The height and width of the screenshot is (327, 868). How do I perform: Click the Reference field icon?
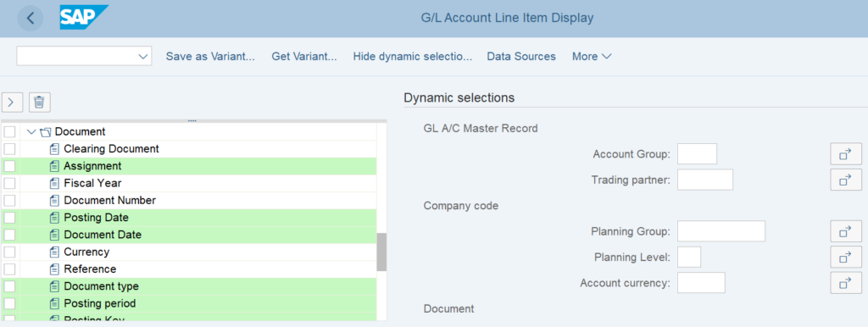click(54, 269)
